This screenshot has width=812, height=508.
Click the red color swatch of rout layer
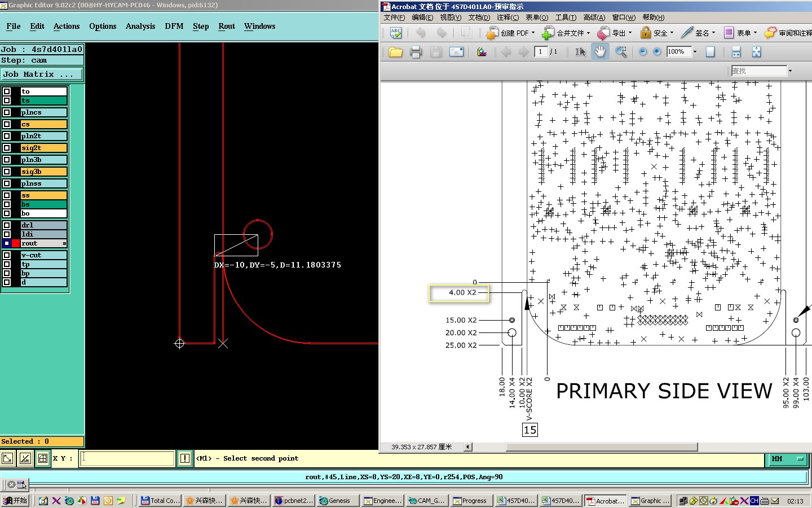[16, 243]
